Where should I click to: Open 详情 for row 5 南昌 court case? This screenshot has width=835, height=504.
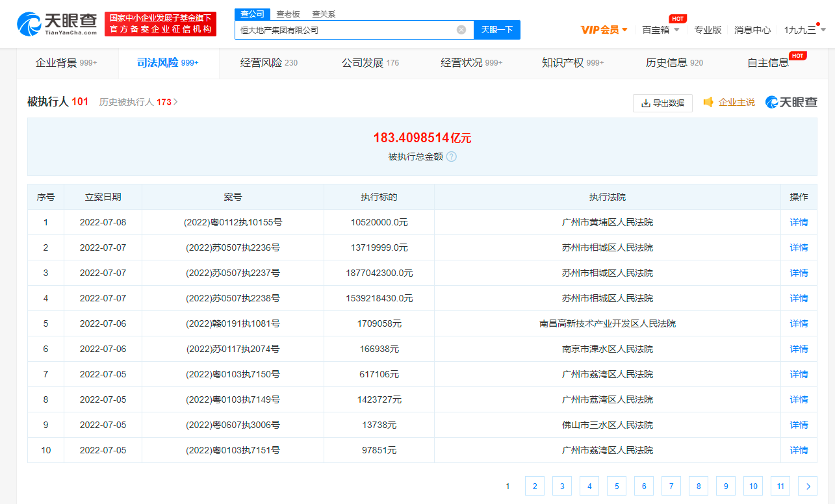click(x=799, y=323)
